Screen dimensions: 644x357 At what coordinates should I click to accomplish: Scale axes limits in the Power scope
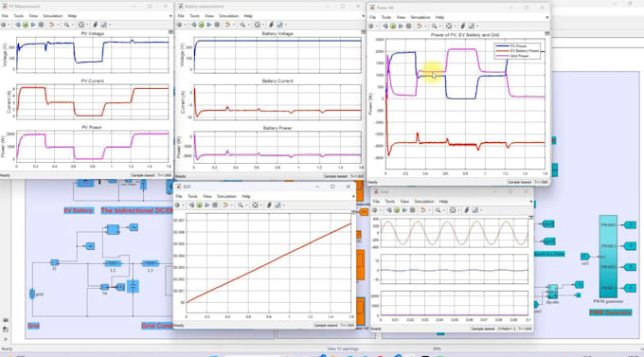(449, 27)
